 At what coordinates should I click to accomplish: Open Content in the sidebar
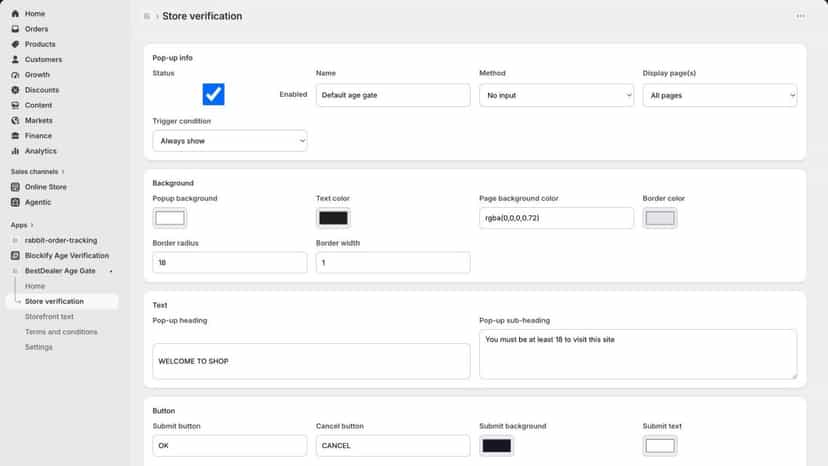[x=39, y=106]
